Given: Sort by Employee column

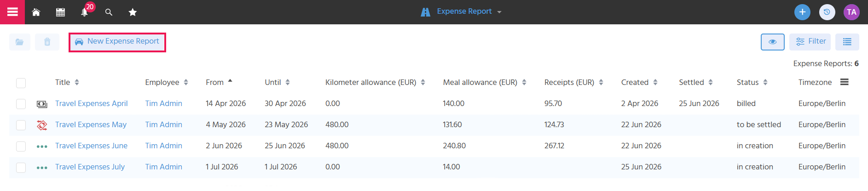Looking at the screenshot, I should coord(167,82).
